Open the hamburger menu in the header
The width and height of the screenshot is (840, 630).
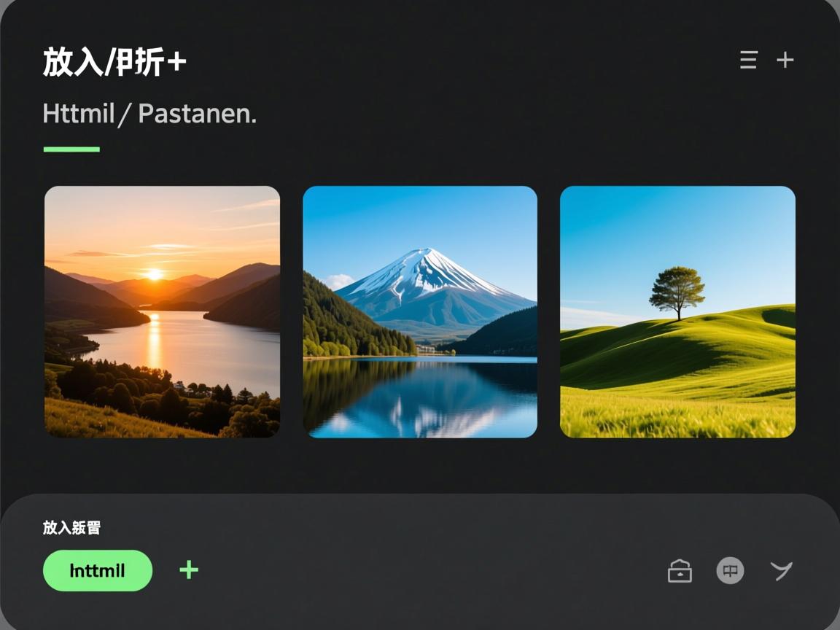[748, 60]
